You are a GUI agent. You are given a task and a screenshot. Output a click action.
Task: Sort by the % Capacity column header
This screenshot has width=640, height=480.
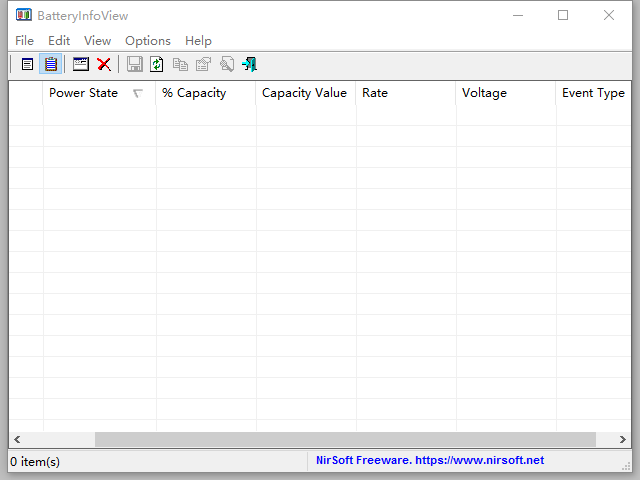pos(194,93)
